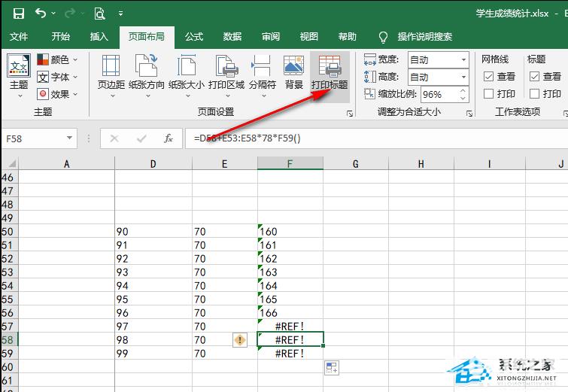Select row 50 header
Image resolution: width=568 pixels, height=392 pixels.
pos(9,232)
